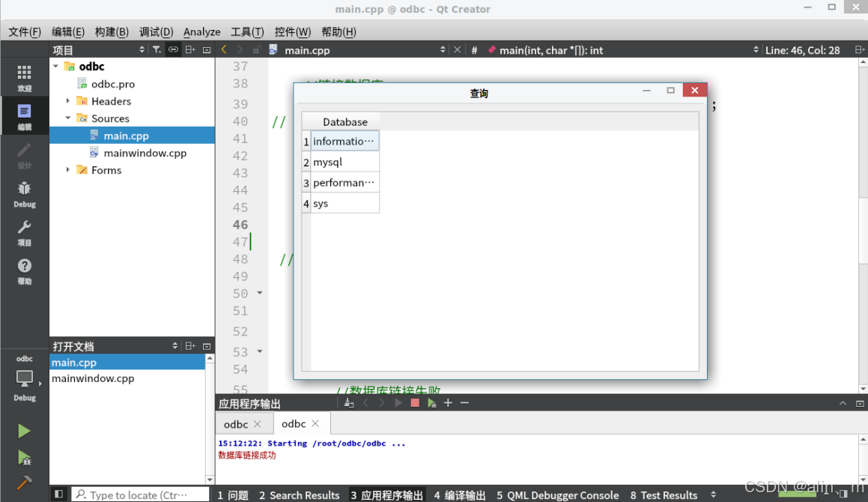Viewport: 868px width, 502px height.
Task: Close the second odbc output tab
Action: [315, 423]
